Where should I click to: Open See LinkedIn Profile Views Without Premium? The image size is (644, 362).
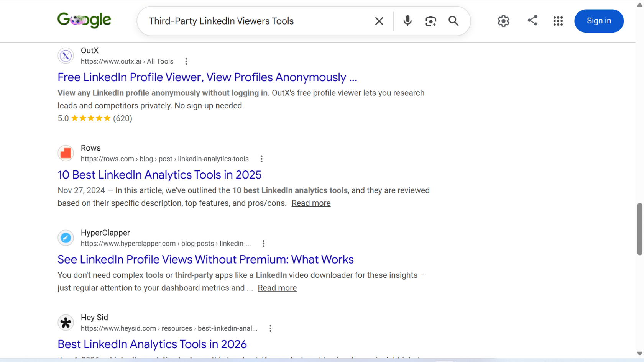tap(205, 259)
